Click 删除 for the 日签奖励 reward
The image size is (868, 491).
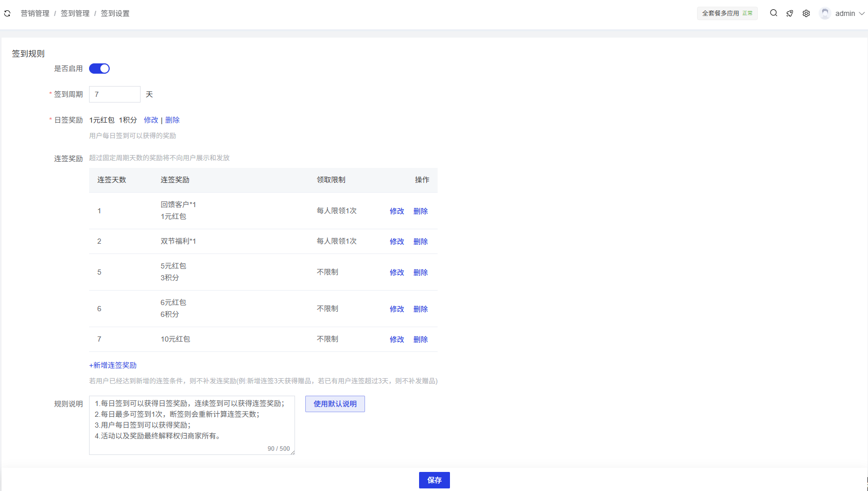coord(172,120)
